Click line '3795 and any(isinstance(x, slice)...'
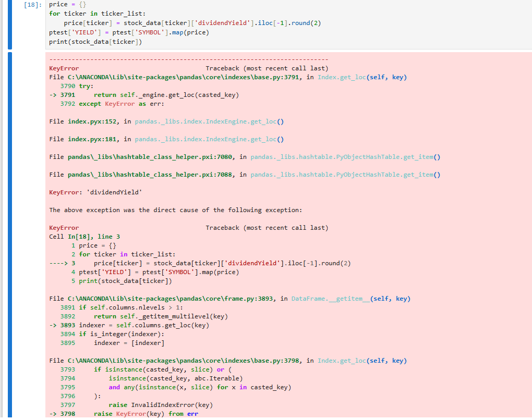Screen dimensions: 532x420 (176, 387)
